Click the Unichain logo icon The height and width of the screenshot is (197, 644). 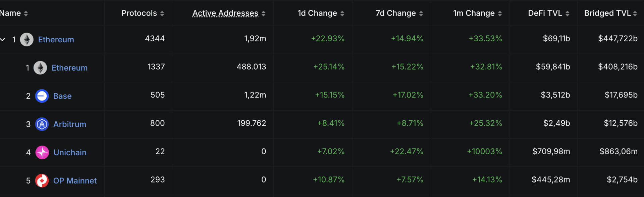[42, 153]
